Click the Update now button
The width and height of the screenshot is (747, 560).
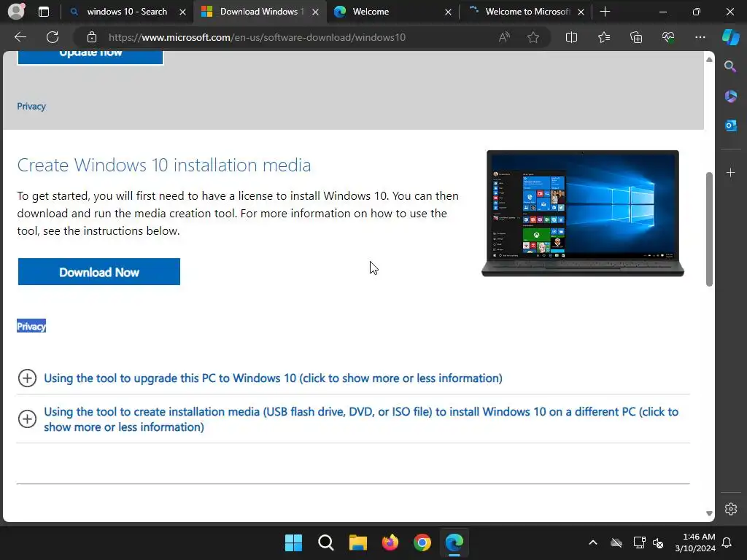[90, 57]
